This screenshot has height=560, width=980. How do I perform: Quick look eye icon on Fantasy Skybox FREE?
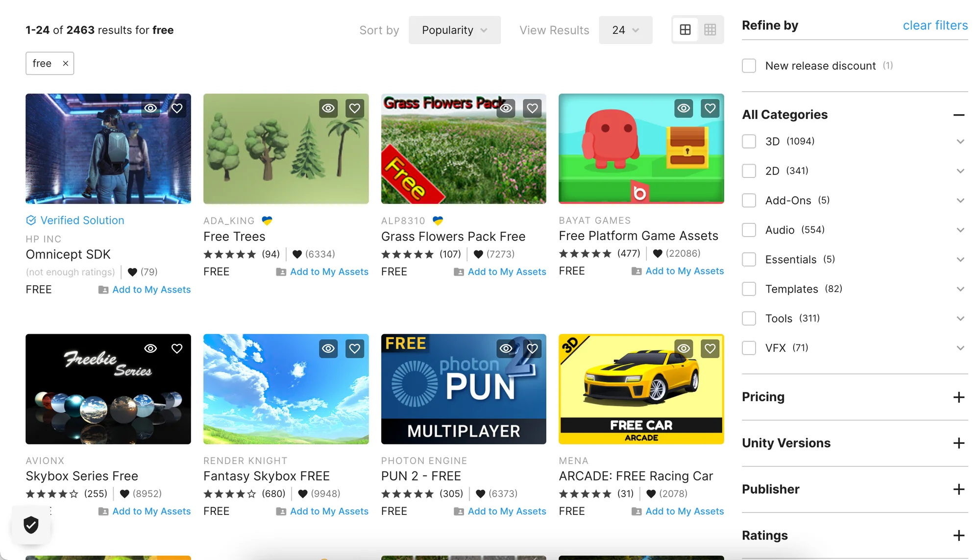tap(328, 349)
